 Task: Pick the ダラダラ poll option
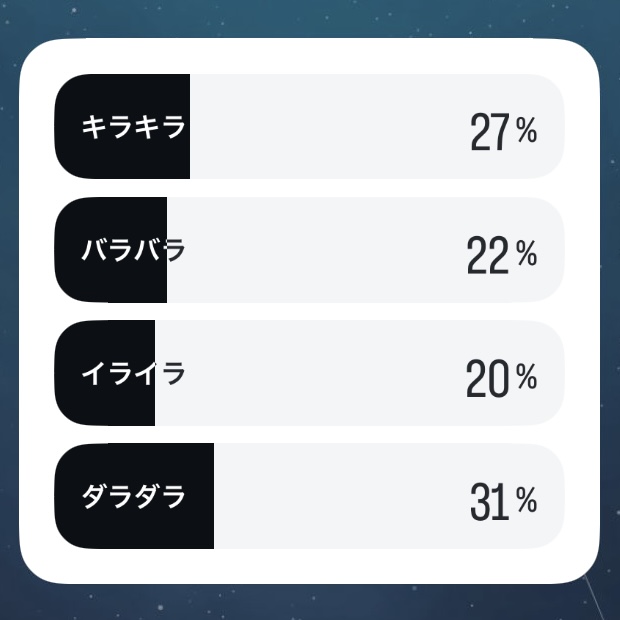tap(133, 496)
